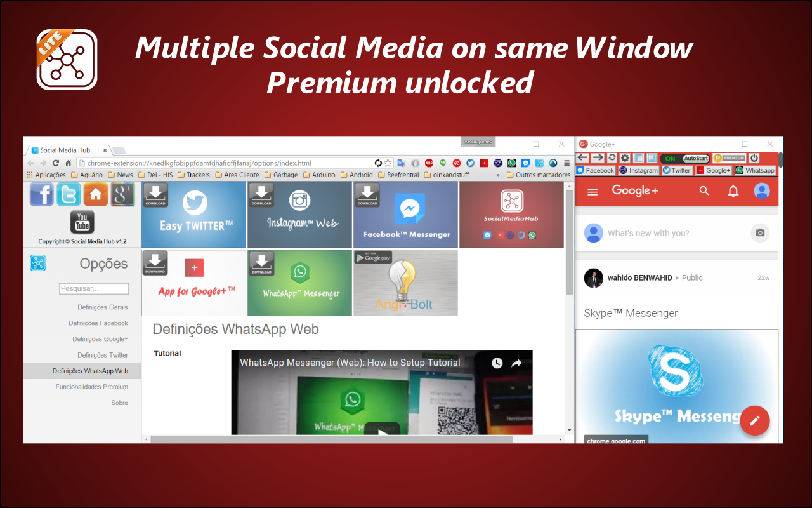Switch to Google+ tab in the right panel
The width and height of the screenshot is (812, 508).
coord(714,170)
